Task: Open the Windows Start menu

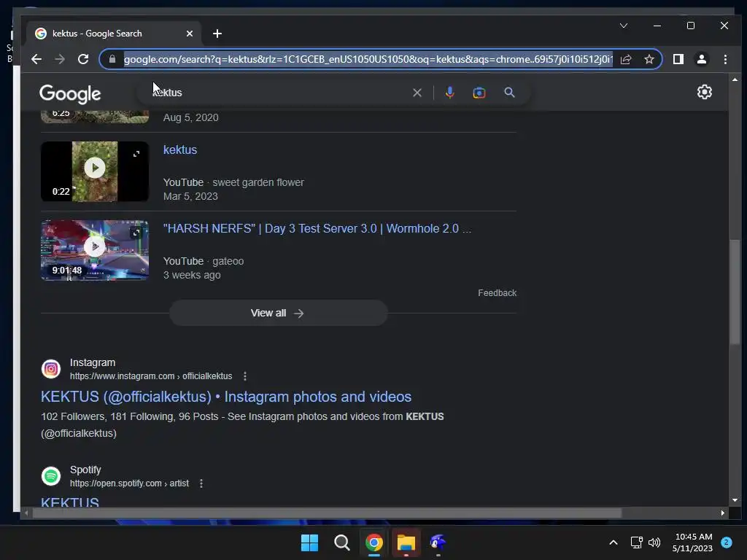Action: 309,542
